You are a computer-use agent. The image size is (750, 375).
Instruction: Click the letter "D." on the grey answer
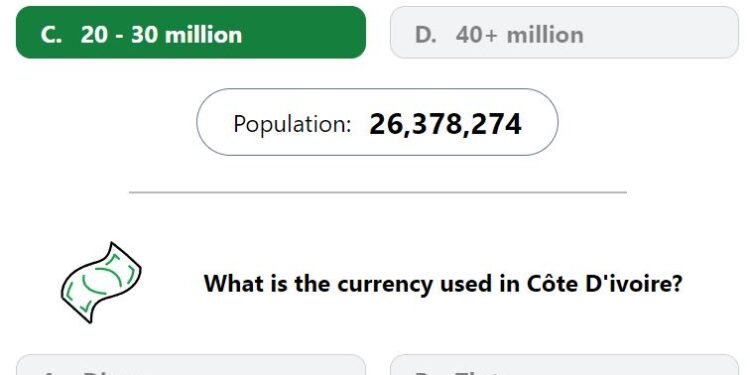[426, 35]
